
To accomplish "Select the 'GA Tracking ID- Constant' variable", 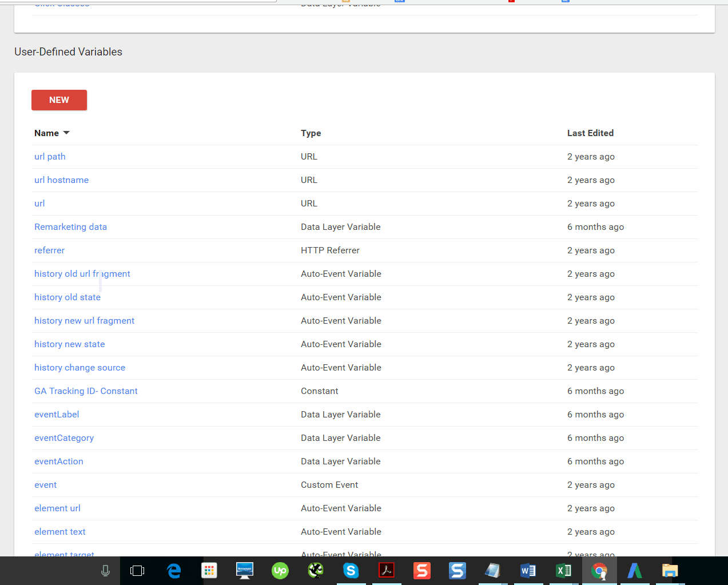I will pos(86,391).
